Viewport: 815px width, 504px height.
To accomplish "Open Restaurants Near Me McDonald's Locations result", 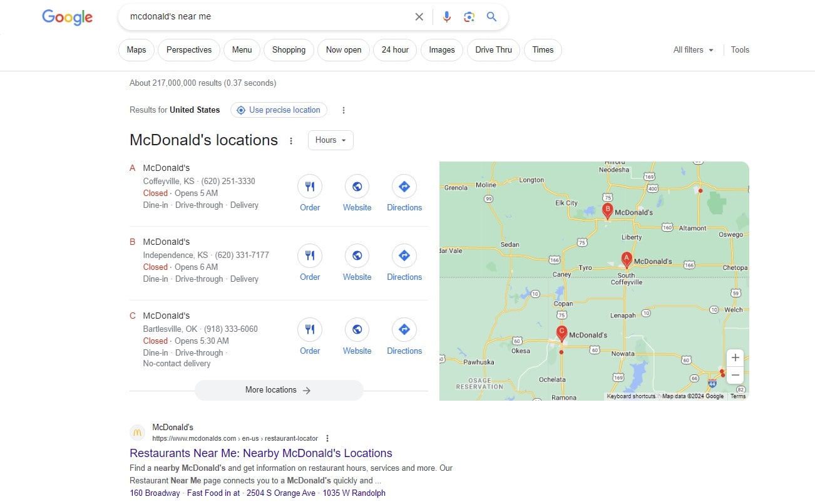I will click(261, 453).
